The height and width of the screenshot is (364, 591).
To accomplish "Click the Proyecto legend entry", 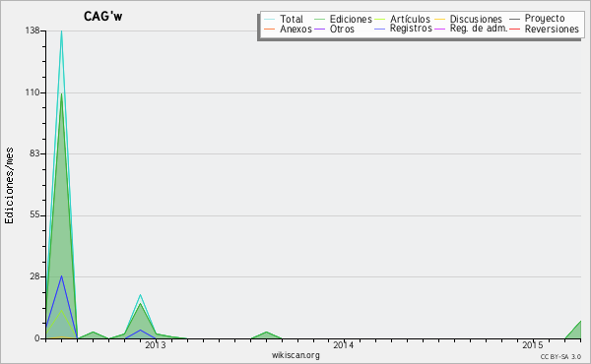I will (545, 19).
